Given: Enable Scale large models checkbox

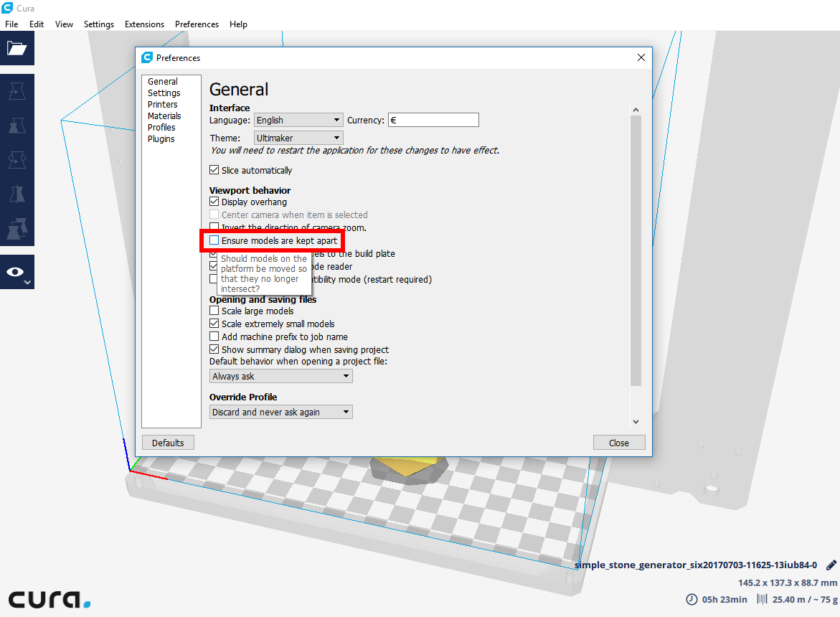Looking at the screenshot, I should pos(214,311).
